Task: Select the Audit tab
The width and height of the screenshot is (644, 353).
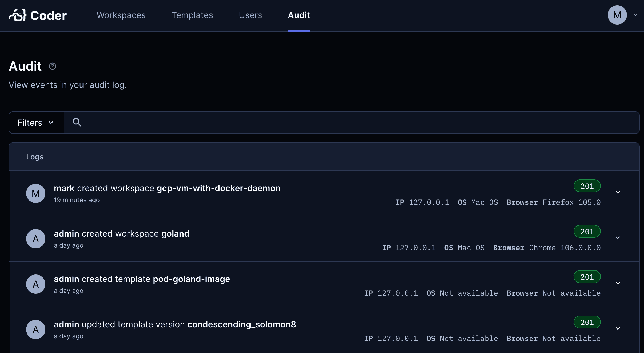Action: pyautogui.click(x=299, y=15)
